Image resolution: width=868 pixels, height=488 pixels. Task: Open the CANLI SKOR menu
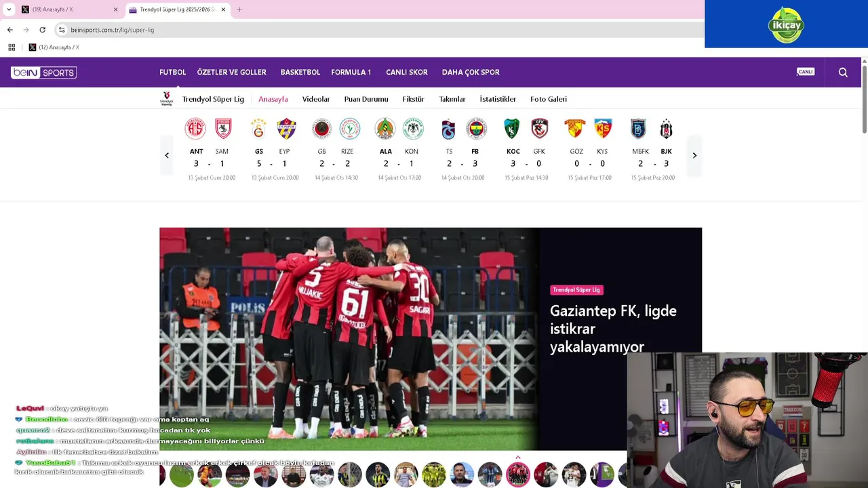(407, 73)
